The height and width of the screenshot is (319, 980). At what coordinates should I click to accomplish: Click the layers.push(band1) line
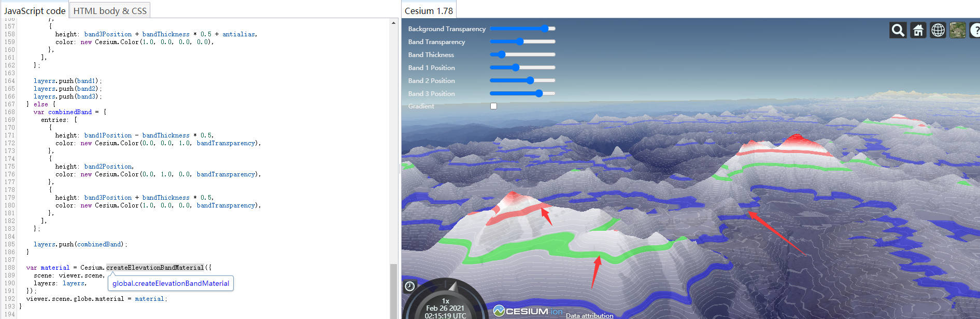68,81
